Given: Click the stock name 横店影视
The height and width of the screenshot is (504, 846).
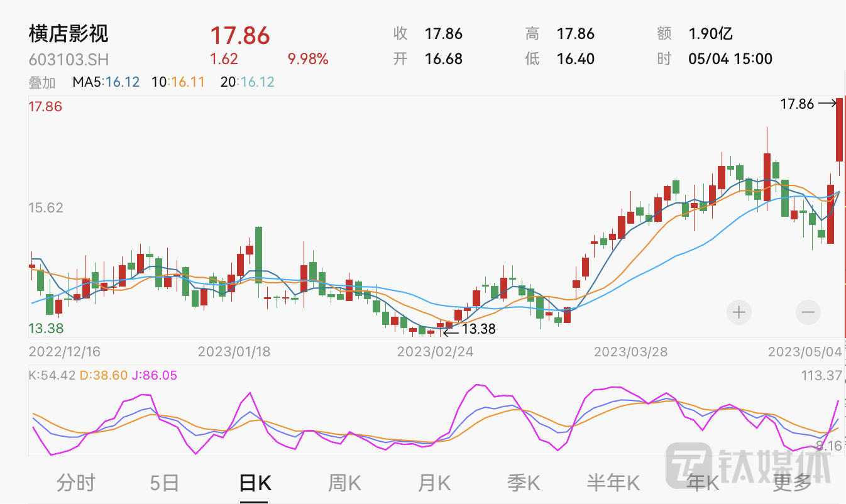Looking at the screenshot, I should (69, 34).
